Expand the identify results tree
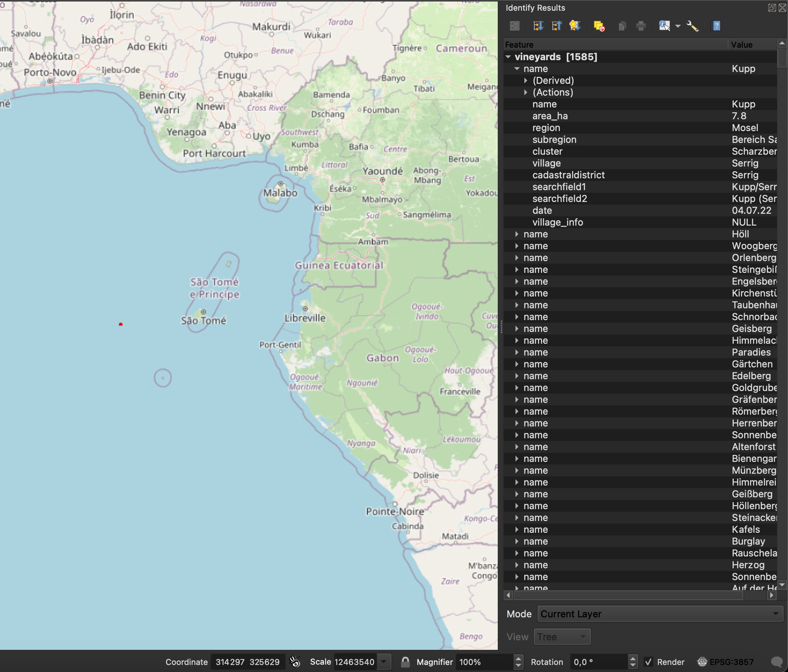The image size is (788, 672). 538,25
